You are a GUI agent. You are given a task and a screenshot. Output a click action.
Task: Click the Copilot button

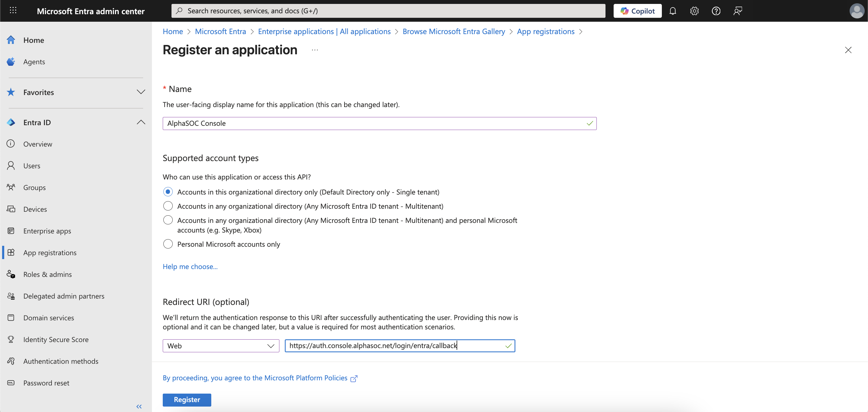click(637, 11)
